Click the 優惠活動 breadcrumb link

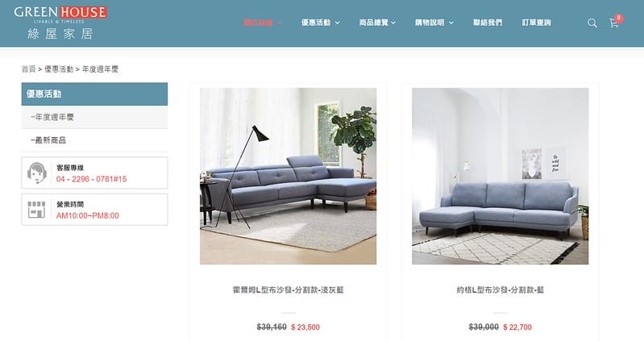click(59, 69)
